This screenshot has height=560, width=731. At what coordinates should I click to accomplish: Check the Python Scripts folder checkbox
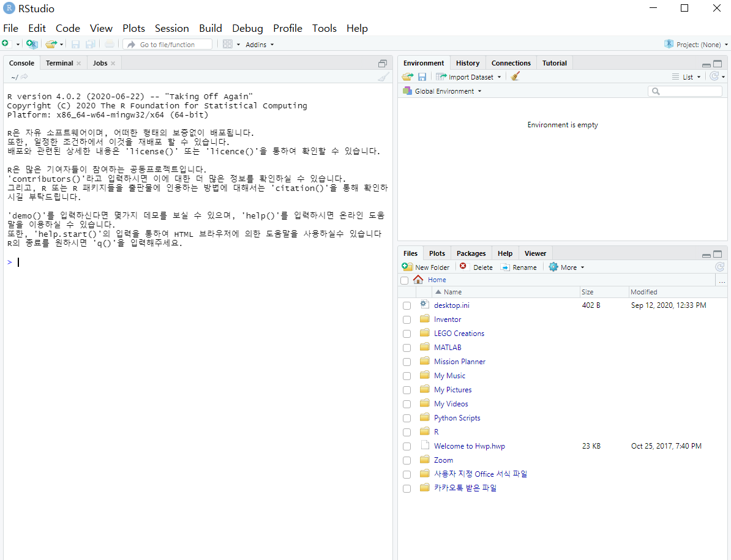pos(407,419)
